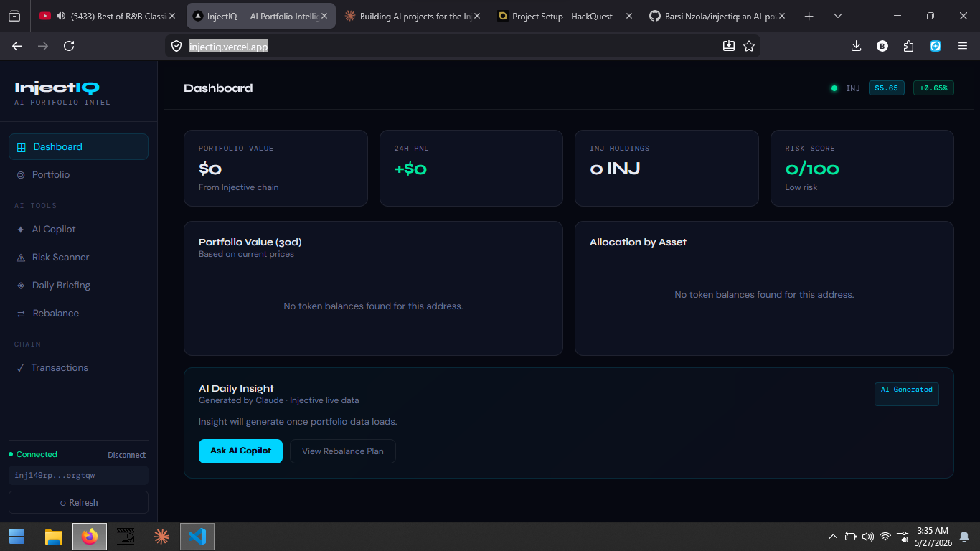This screenshot has width=980, height=551.
Task: Open the Daily Briefing tool
Action: coord(78,285)
